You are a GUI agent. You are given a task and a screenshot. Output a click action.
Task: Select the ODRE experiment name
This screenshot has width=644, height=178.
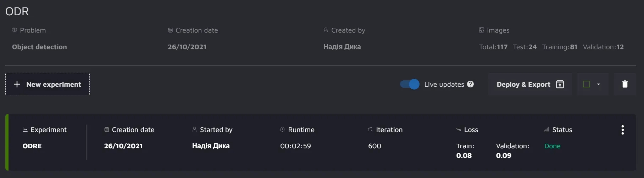[32, 146]
